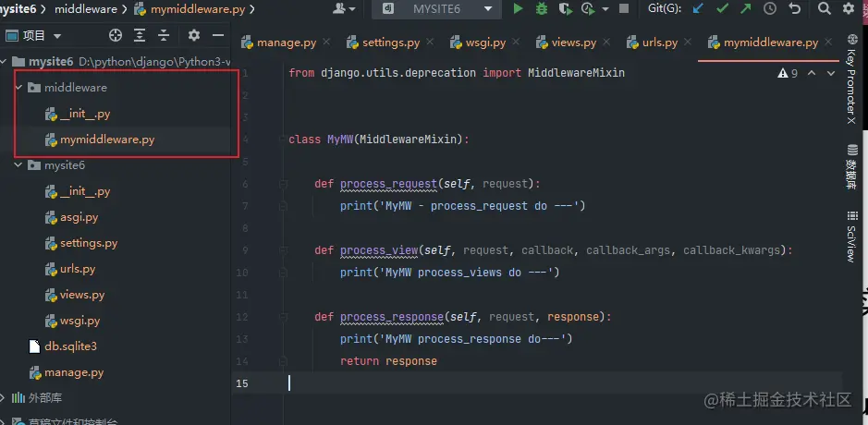Click mymiddleware.py breadcrumb in navigation bar
This screenshot has width=868, height=425.
point(190,9)
